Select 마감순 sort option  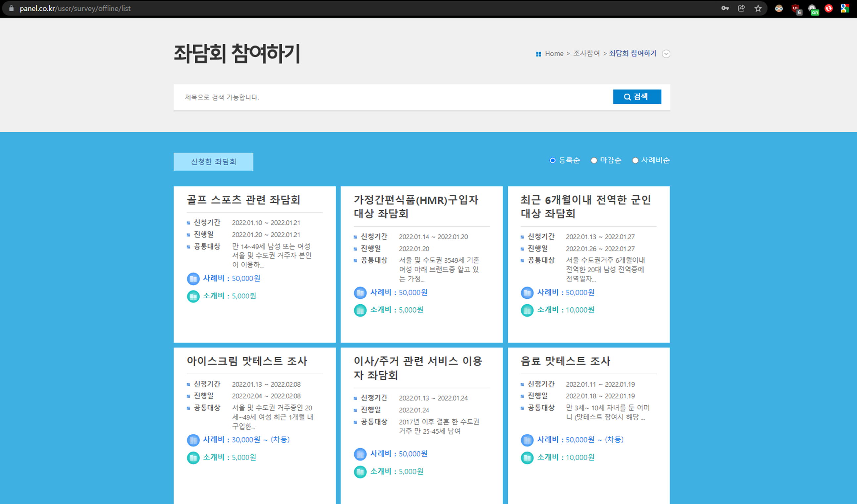(594, 160)
